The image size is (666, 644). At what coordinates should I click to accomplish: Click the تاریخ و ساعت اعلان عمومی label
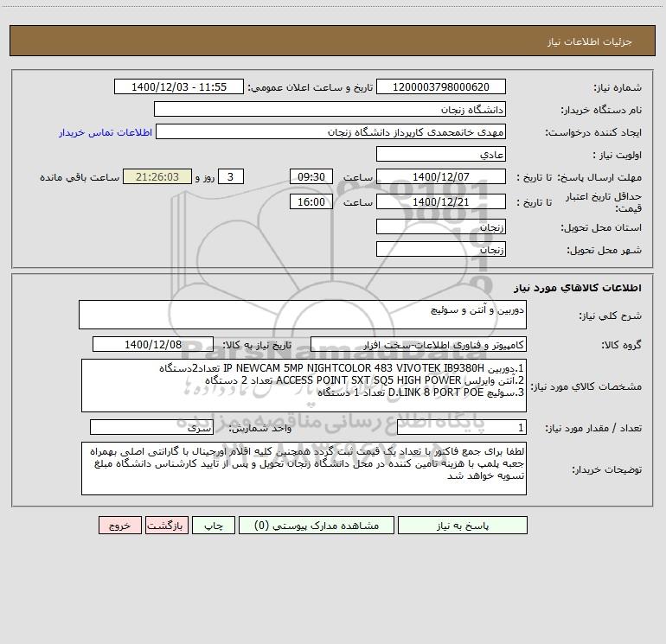coord(311,87)
